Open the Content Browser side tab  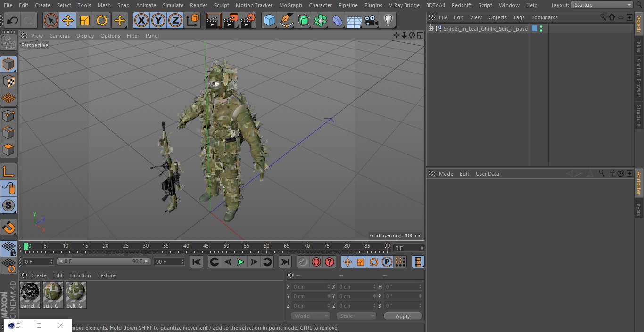[x=639, y=78]
